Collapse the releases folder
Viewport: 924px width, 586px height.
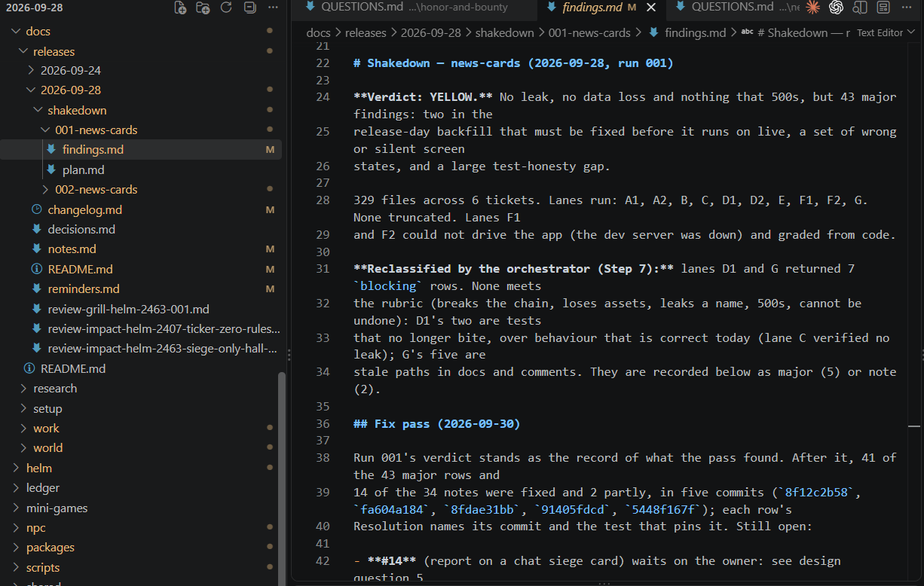[x=24, y=51]
